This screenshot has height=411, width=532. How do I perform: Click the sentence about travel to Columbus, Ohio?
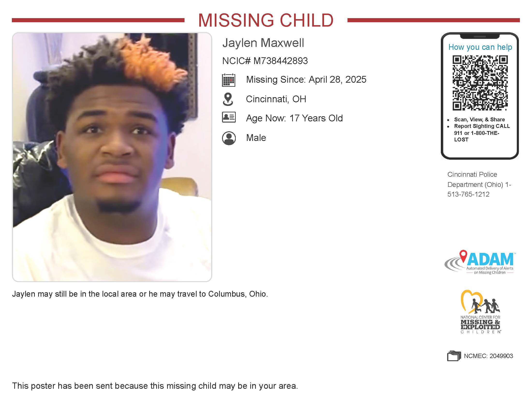click(x=140, y=294)
